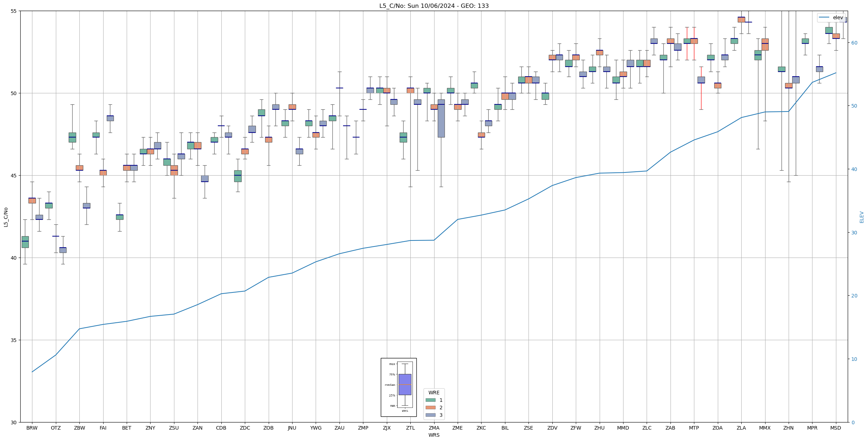The height and width of the screenshot is (441, 868).
Task: Click the MSD station label
Action: tap(836, 428)
